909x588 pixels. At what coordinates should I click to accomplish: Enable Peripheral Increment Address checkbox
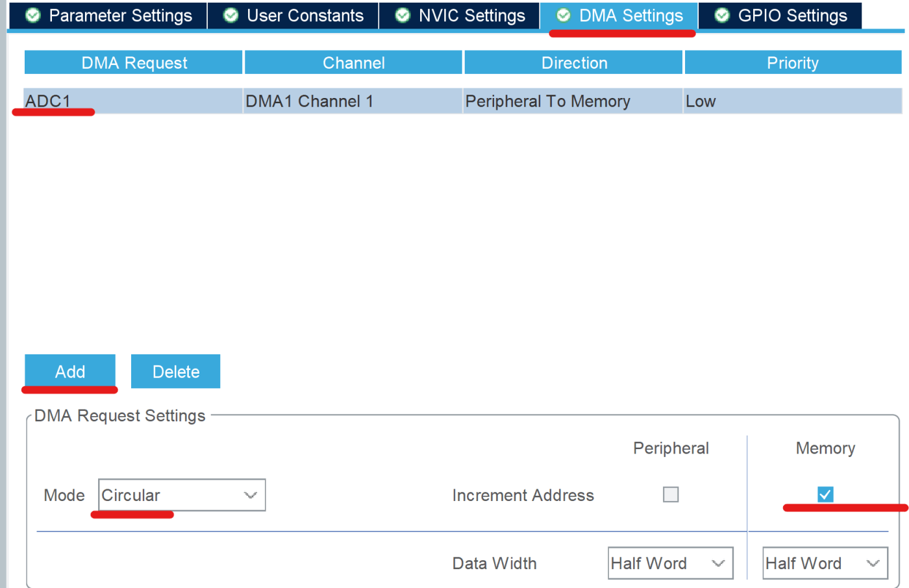[x=670, y=495]
